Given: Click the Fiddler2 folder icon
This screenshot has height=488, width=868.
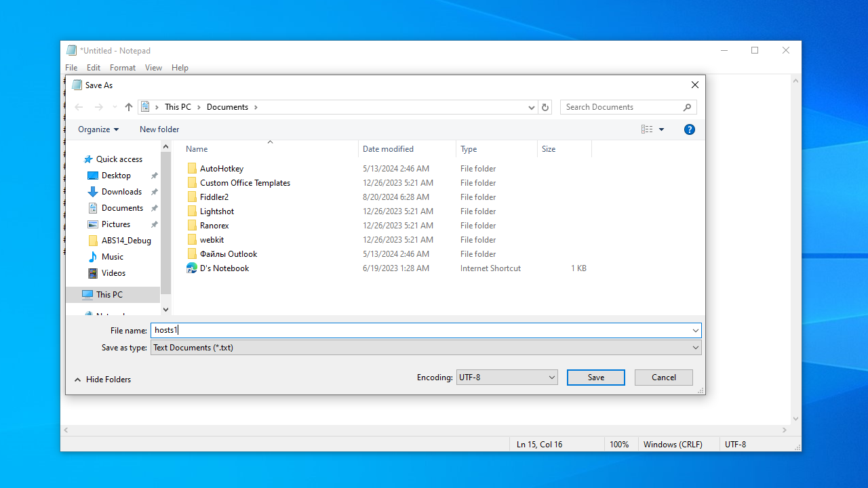Looking at the screenshot, I should (x=193, y=197).
